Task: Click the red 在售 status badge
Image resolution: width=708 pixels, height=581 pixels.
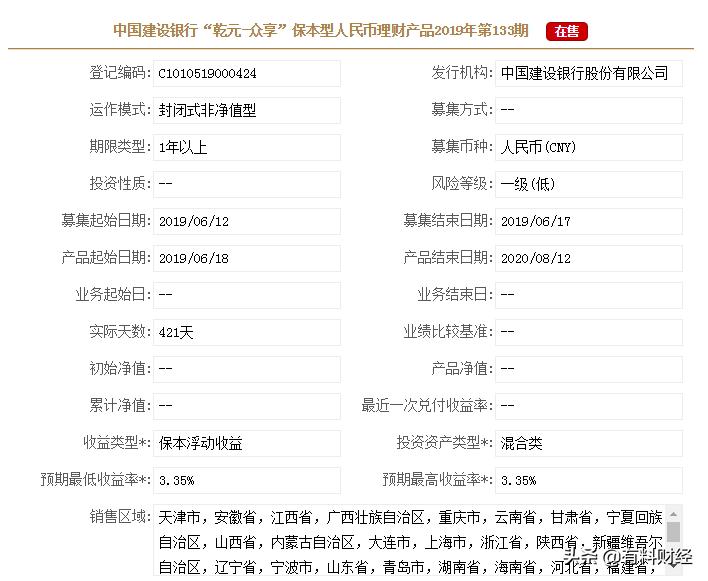Action: [x=567, y=31]
